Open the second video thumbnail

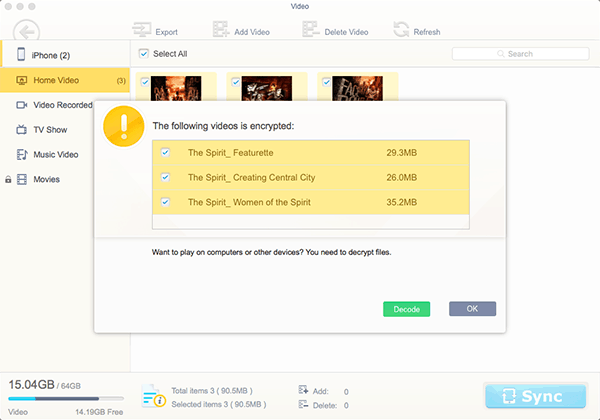coord(267,88)
